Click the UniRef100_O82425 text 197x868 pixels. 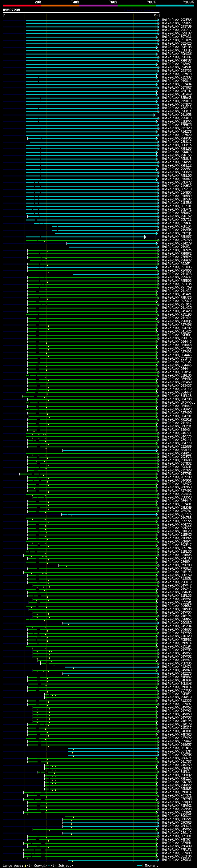pos(176,43)
